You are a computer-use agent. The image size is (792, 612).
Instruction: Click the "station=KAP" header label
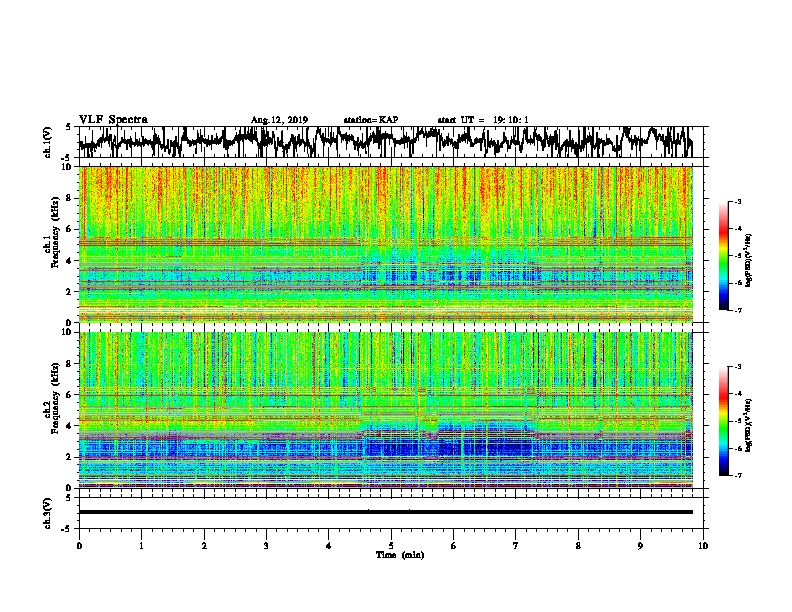(371, 120)
